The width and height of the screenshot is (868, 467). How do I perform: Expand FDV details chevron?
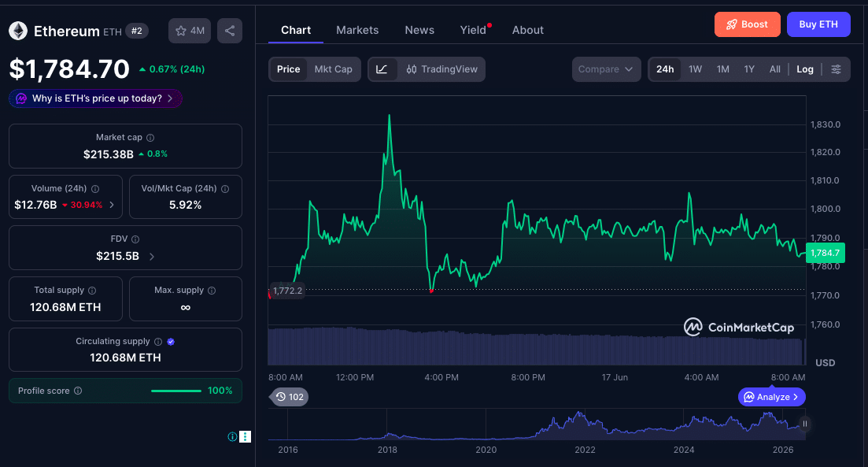[152, 257]
